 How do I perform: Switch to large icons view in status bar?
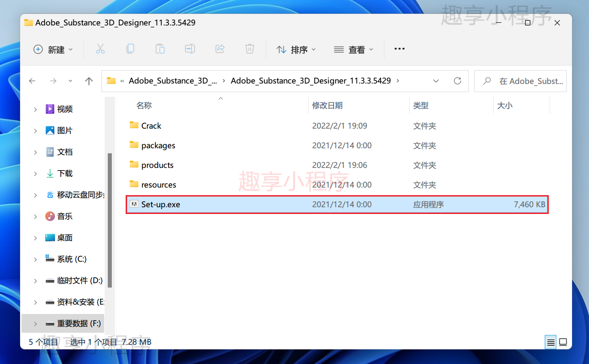[563, 343]
